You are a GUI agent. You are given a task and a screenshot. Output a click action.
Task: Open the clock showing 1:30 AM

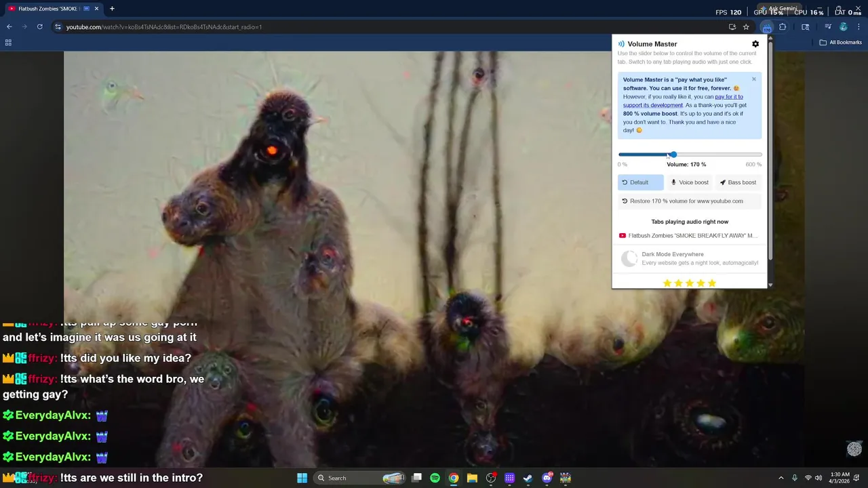point(840,479)
